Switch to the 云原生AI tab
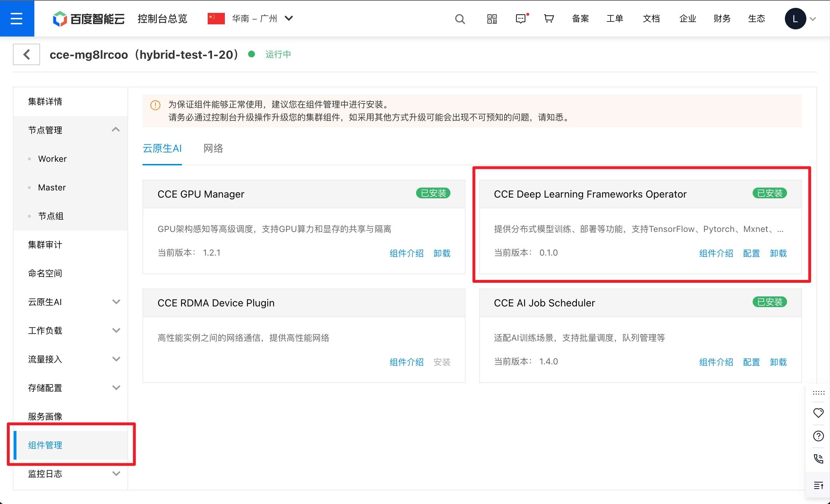 tap(162, 148)
